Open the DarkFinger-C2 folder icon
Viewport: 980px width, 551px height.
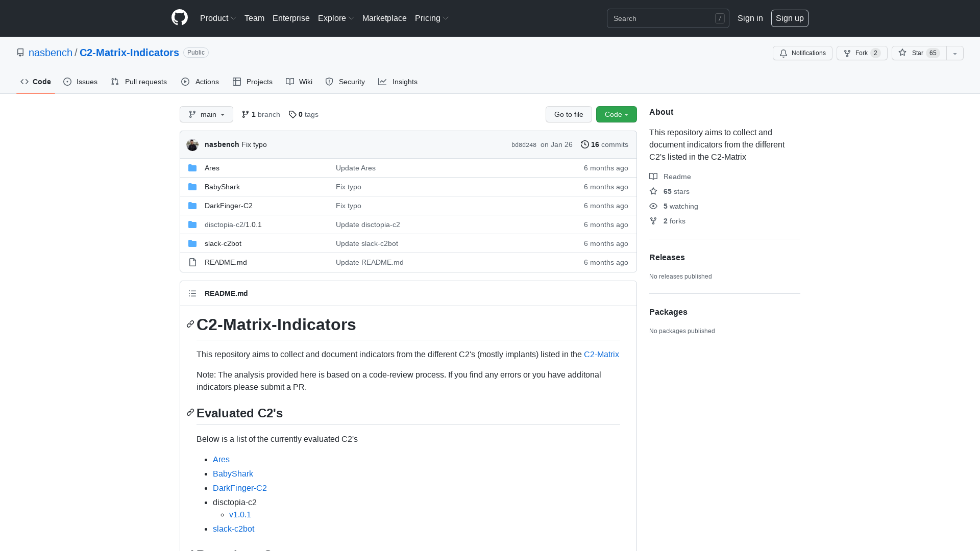click(192, 206)
